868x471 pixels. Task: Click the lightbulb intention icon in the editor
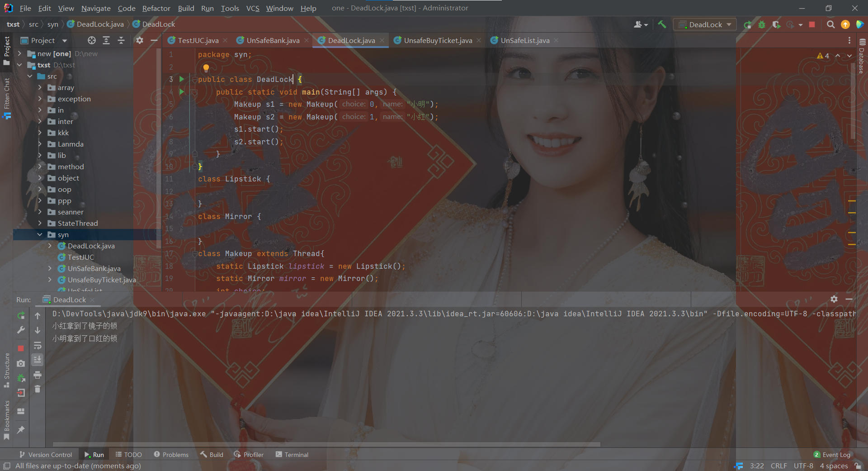[x=206, y=68]
